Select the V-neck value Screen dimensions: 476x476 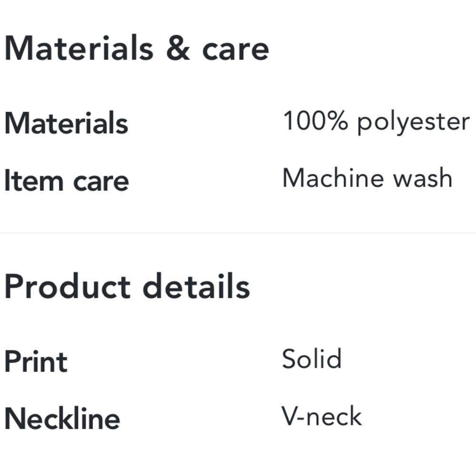pyautogui.click(x=322, y=416)
